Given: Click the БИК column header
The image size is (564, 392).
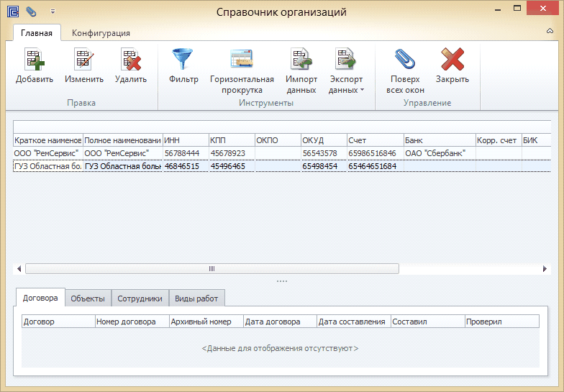Looking at the screenshot, I should 537,140.
